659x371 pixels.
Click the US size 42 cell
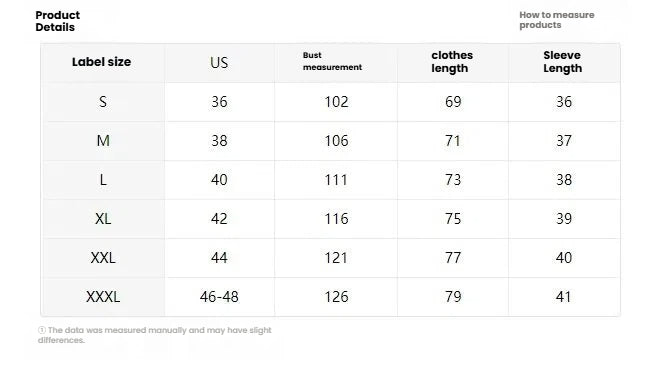click(x=219, y=218)
